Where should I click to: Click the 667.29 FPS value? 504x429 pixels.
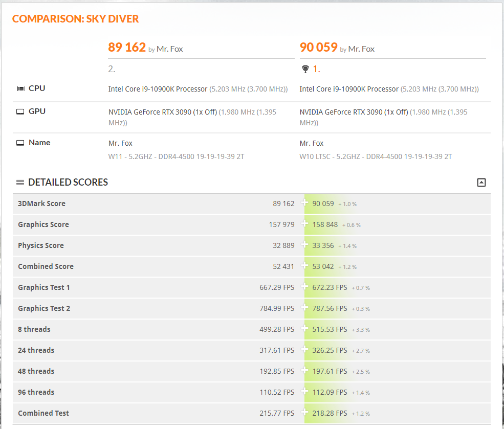pos(277,287)
